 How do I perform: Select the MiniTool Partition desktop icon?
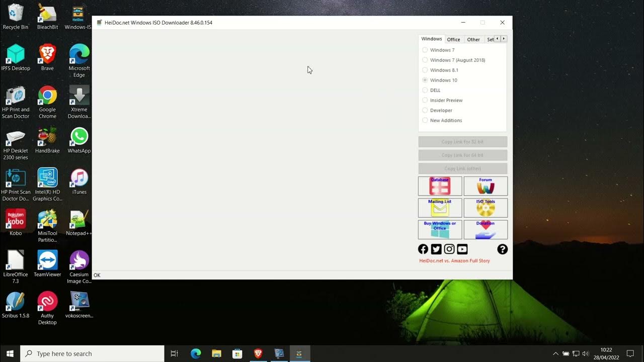(47, 226)
